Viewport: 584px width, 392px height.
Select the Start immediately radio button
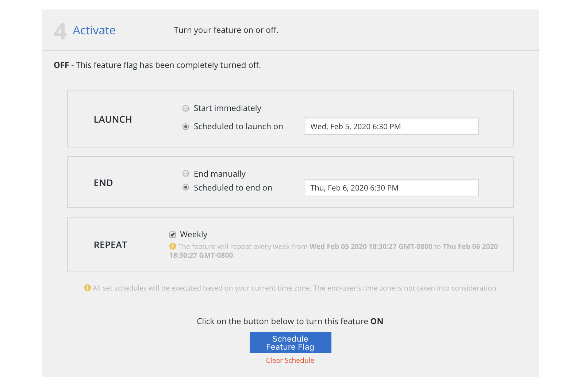[x=186, y=108]
